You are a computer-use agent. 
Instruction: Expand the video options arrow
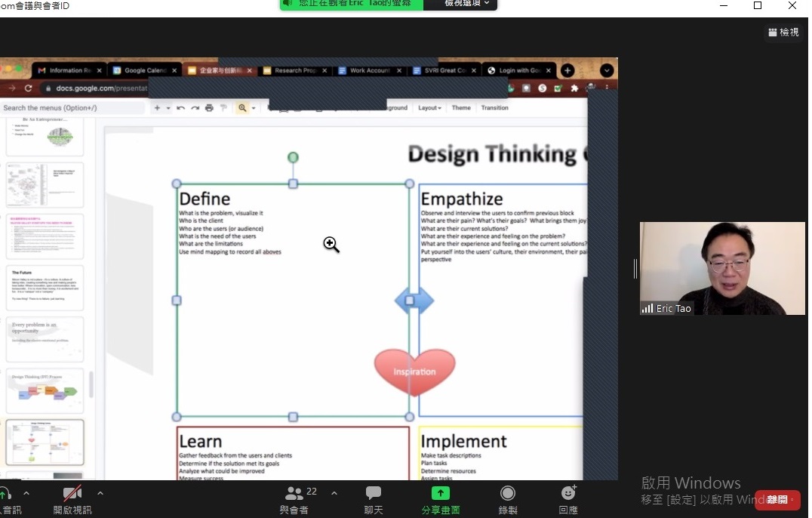[x=100, y=493]
